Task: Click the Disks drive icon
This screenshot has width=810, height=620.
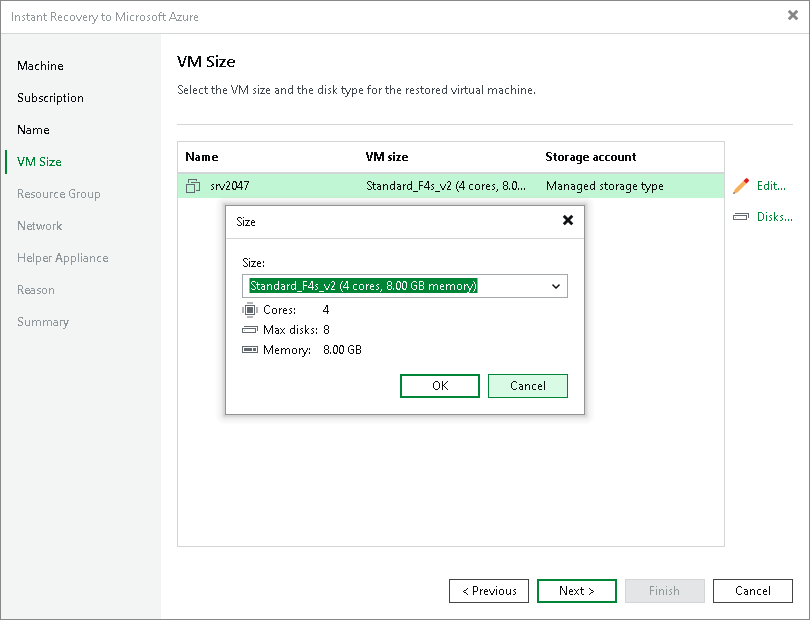Action: [741, 216]
